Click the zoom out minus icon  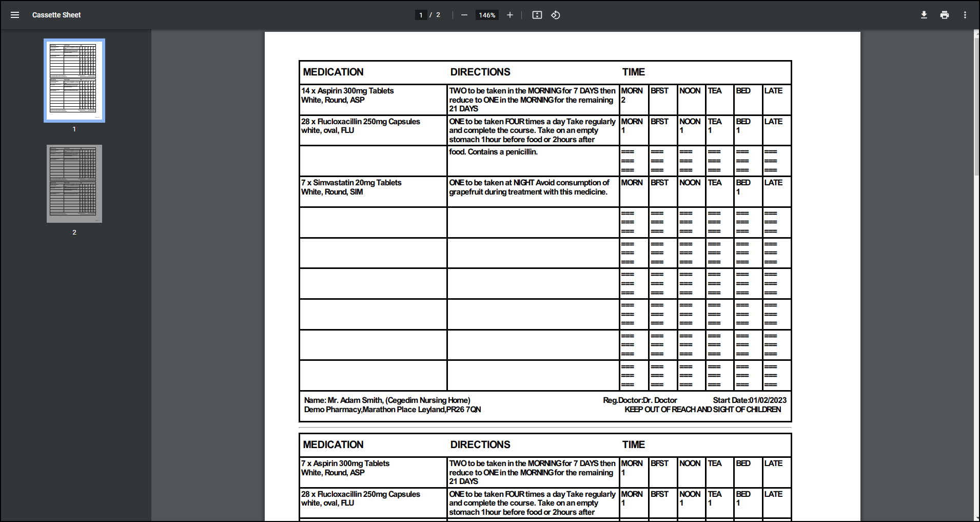[x=464, y=15]
